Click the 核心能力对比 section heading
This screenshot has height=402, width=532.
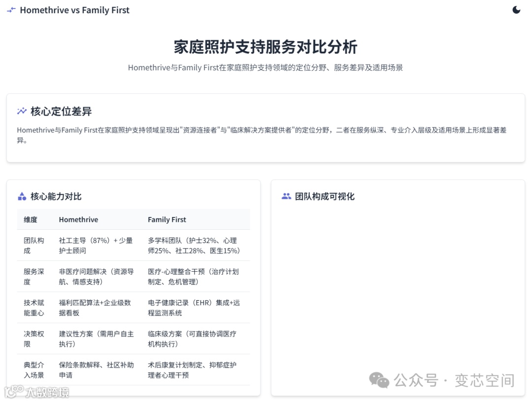coord(56,196)
